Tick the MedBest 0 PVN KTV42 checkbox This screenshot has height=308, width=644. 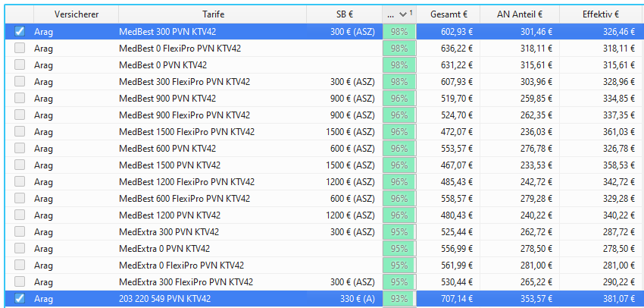pyautogui.click(x=19, y=65)
